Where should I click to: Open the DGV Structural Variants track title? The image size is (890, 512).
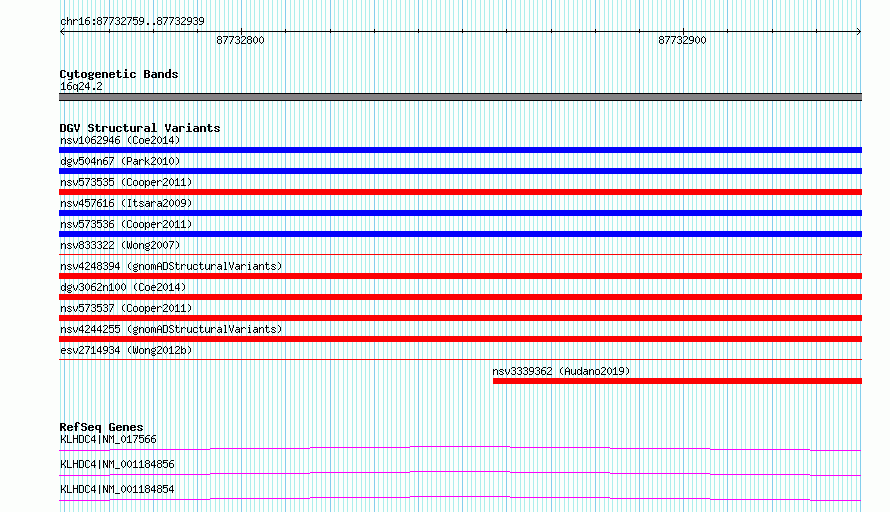[x=140, y=128]
